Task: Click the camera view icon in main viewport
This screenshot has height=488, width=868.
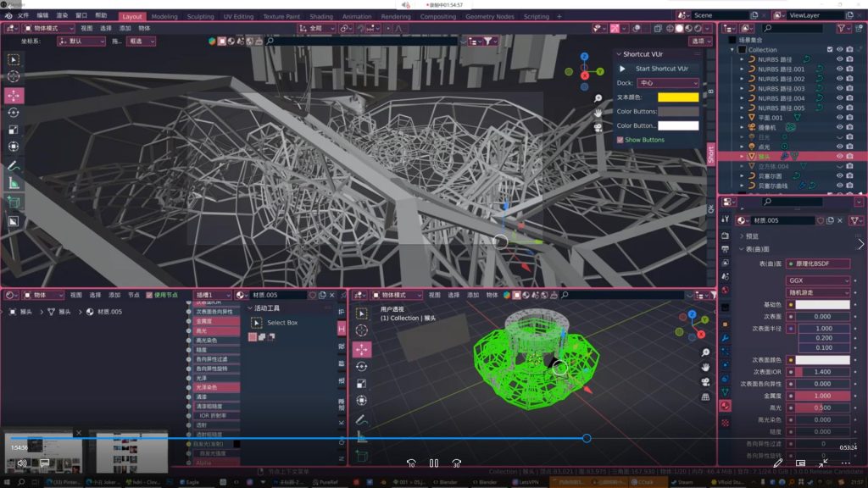Action: click(x=598, y=126)
